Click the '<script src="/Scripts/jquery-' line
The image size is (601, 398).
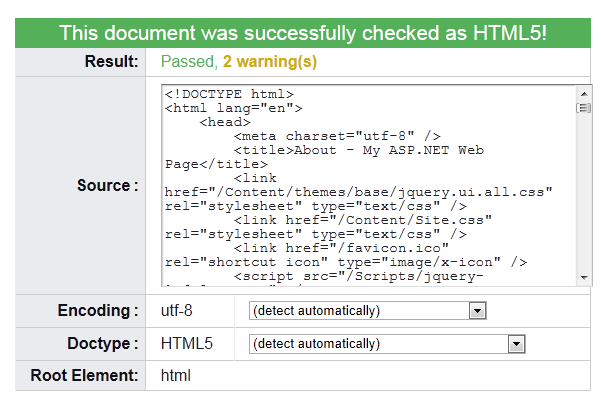coord(358,276)
